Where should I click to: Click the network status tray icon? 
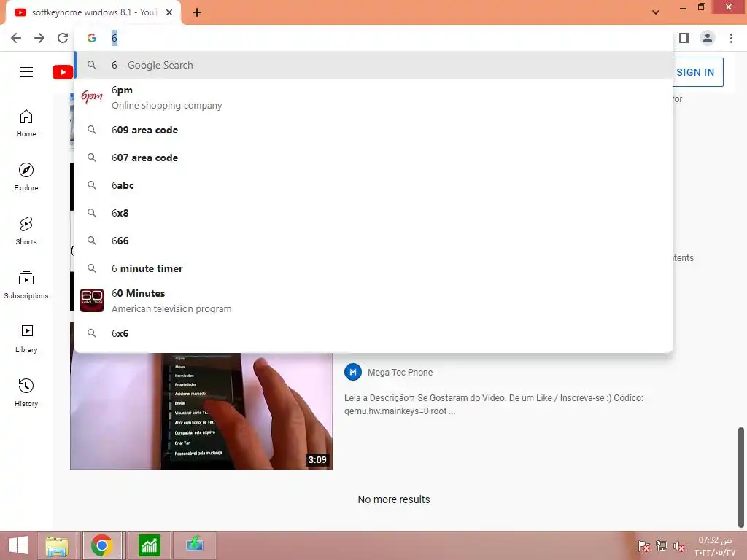point(661,546)
